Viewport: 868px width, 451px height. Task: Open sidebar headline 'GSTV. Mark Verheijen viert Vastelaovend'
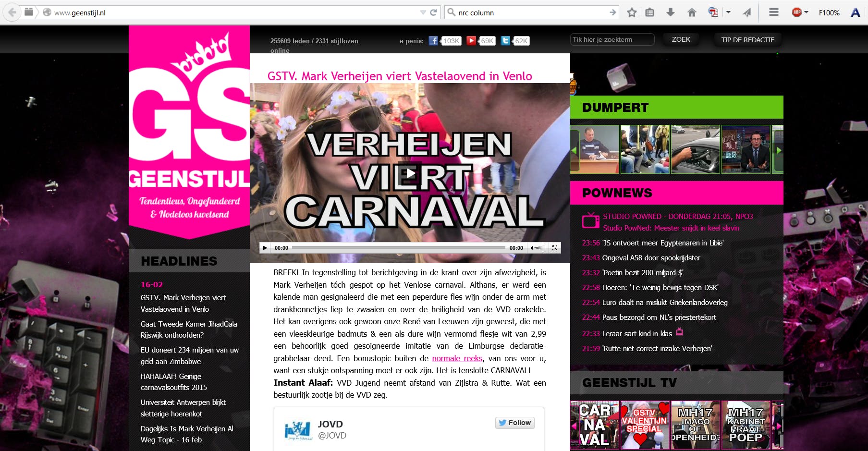tap(183, 304)
